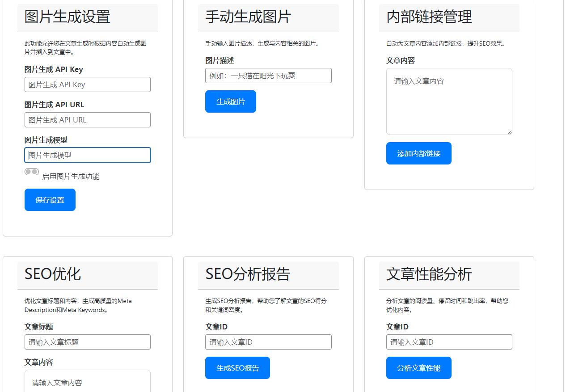This screenshot has width=587, height=392.
Task: Click the 生成SEO报告 button
Action: point(237,367)
